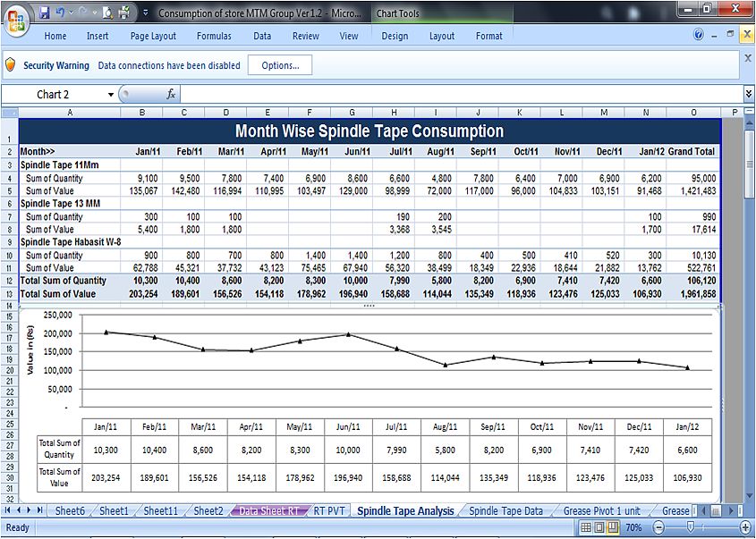
Task: Click the Insert Function fx icon
Action: pyautogui.click(x=171, y=94)
